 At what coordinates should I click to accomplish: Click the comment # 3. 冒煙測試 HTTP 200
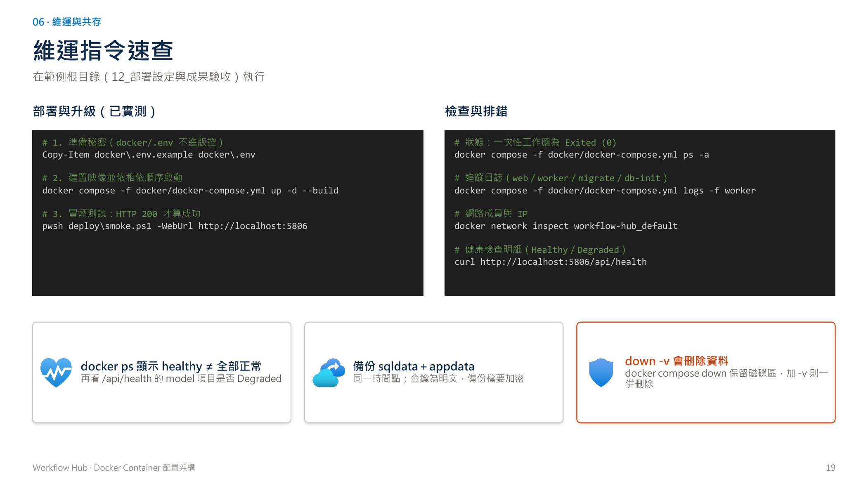tap(121, 214)
